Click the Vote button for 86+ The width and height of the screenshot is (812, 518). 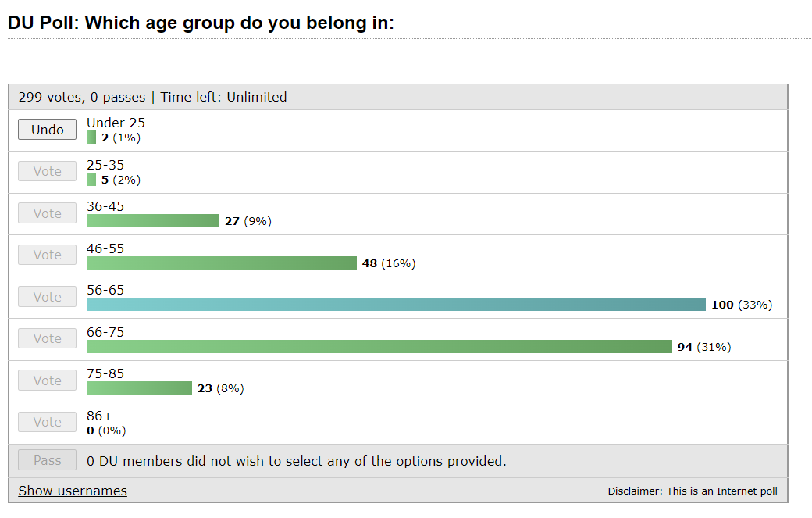pos(47,422)
